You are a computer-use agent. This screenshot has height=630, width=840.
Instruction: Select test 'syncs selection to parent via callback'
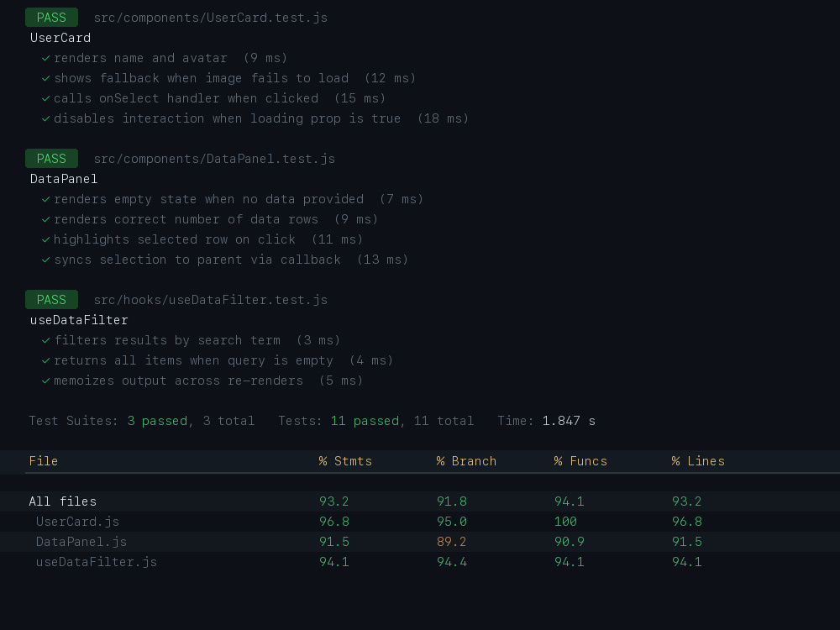[x=197, y=260]
